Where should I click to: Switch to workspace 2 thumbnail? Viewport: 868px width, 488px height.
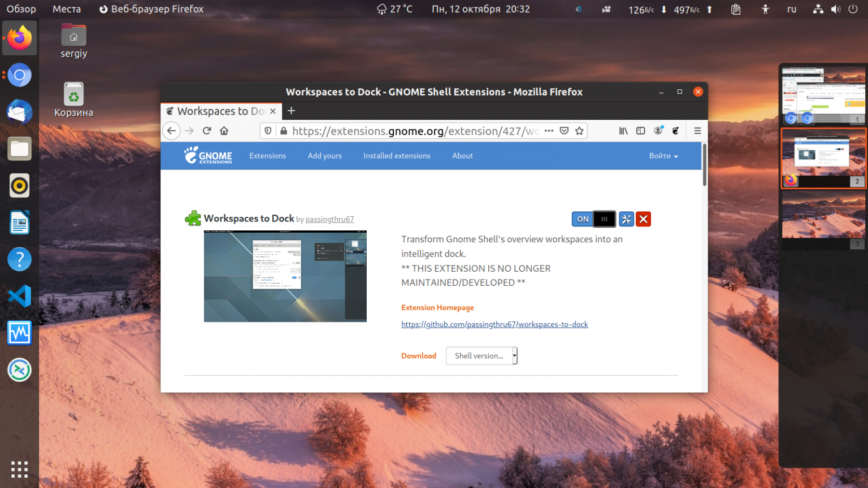coord(823,158)
